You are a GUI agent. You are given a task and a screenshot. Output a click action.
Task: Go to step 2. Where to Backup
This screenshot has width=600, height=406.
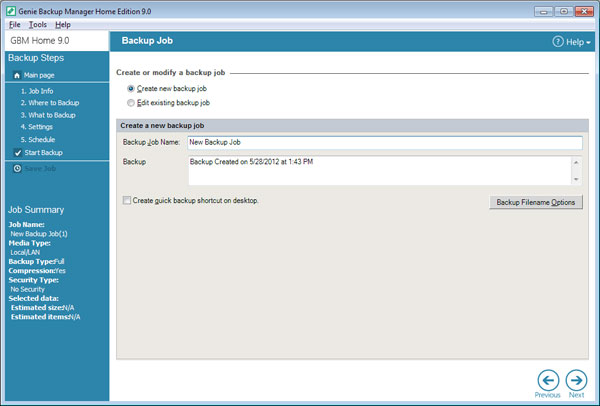pos(50,103)
